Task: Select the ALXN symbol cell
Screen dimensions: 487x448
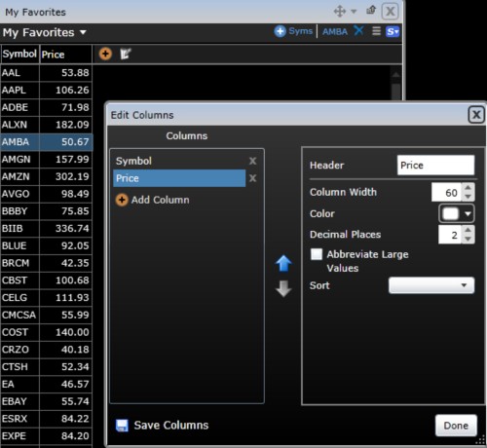Action: pyautogui.click(x=19, y=125)
